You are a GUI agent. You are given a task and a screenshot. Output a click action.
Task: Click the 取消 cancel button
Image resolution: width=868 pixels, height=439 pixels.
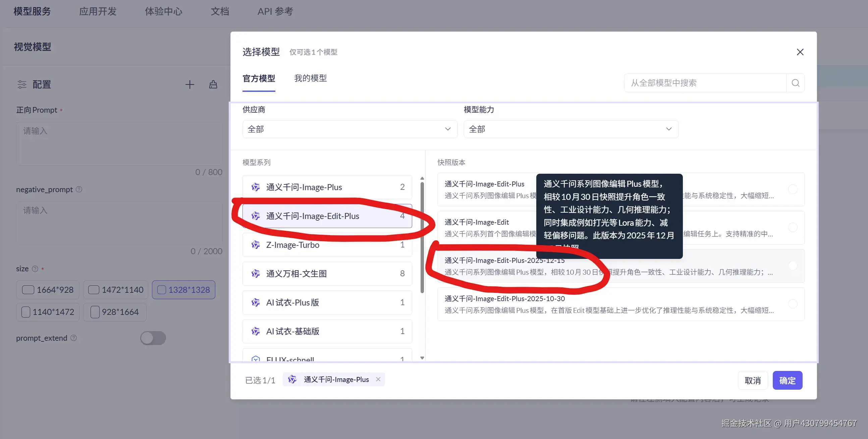coord(752,380)
